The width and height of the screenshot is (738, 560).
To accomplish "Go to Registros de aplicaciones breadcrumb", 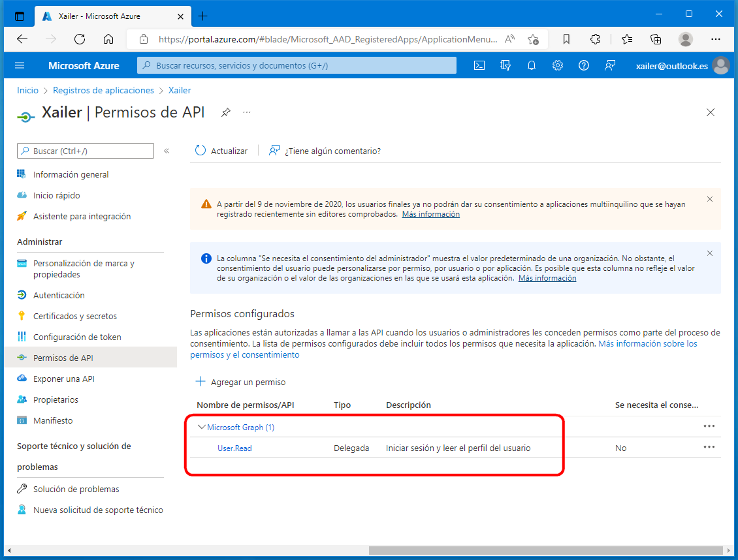I will pos(103,90).
